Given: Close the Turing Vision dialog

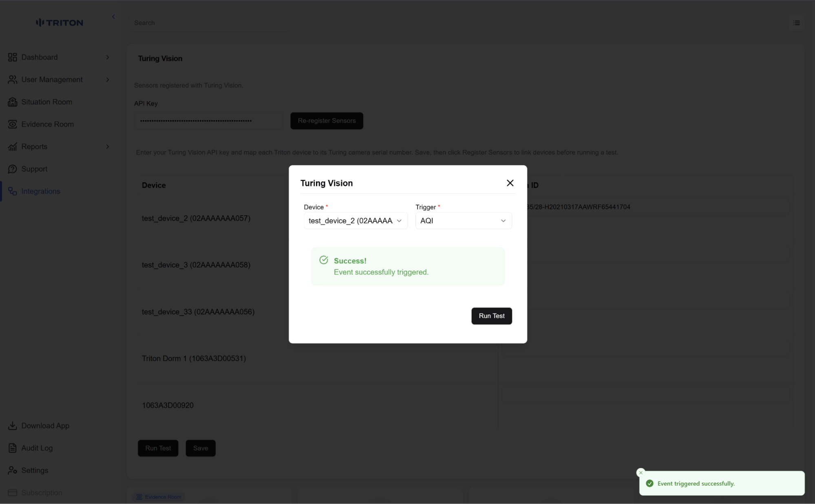Looking at the screenshot, I should coord(510,183).
